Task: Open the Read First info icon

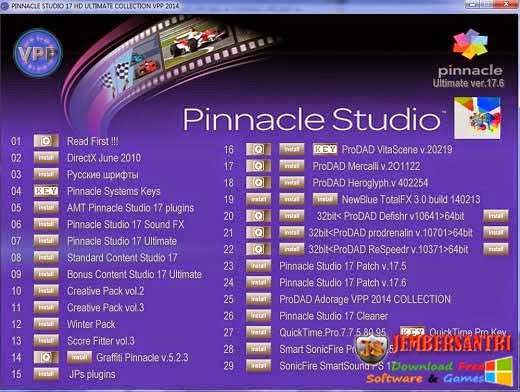Action: (x=46, y=141)
